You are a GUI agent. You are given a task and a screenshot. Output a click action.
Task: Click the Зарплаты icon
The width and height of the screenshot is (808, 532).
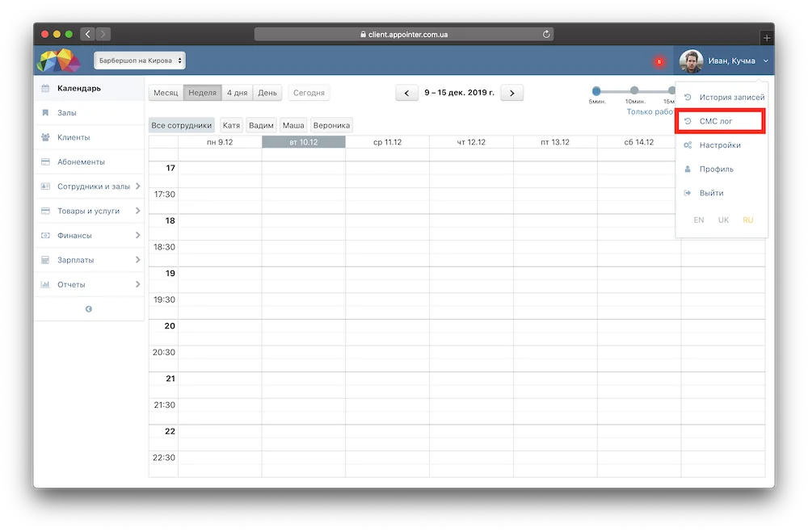coord(45,260)
